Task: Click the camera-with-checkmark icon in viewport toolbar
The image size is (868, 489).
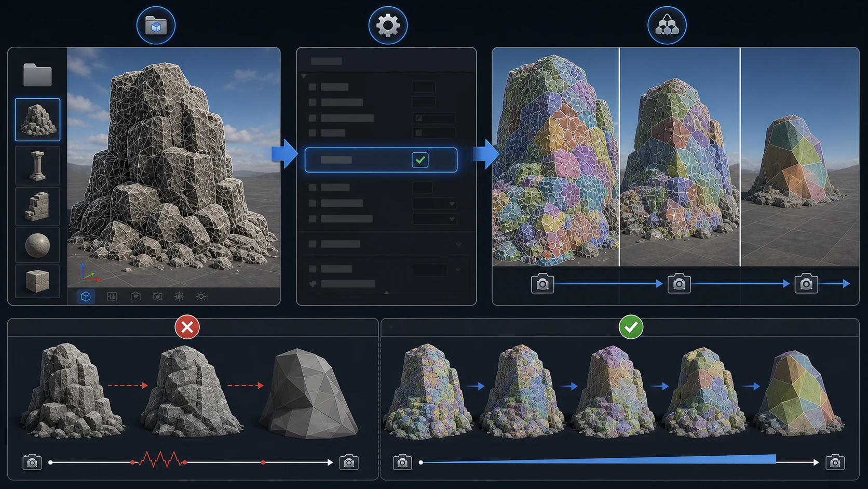Action: tap(135, 296)
